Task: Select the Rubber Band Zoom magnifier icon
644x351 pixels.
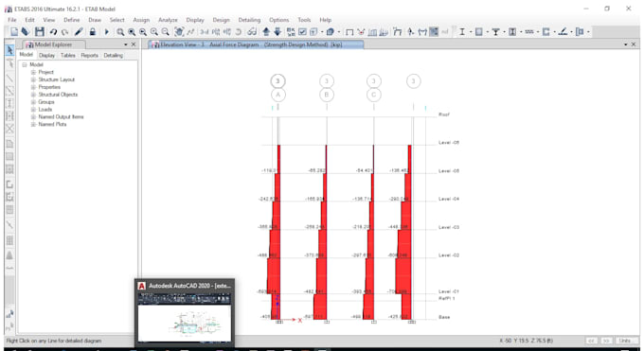Action: pos(120,31)
